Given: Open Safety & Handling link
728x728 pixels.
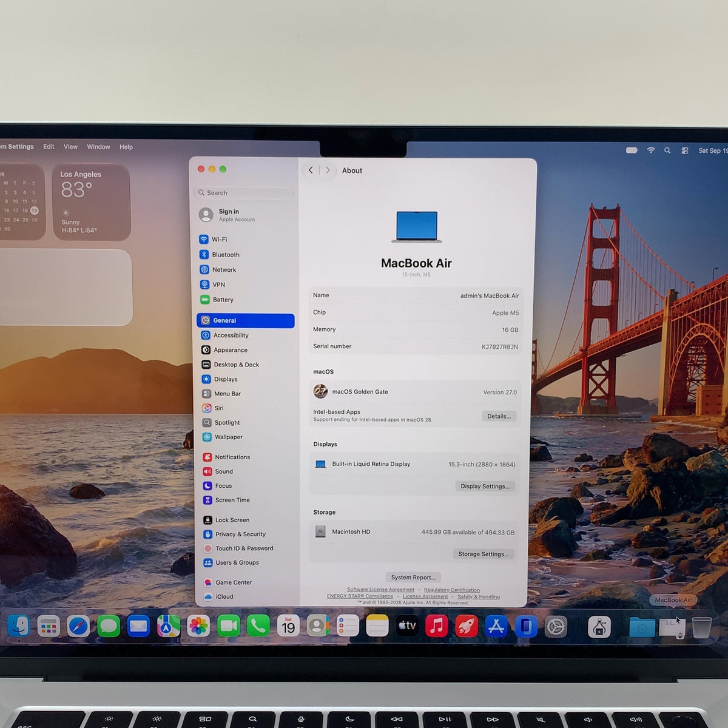Looking at the screenshot, I should [x=479, y=596].
